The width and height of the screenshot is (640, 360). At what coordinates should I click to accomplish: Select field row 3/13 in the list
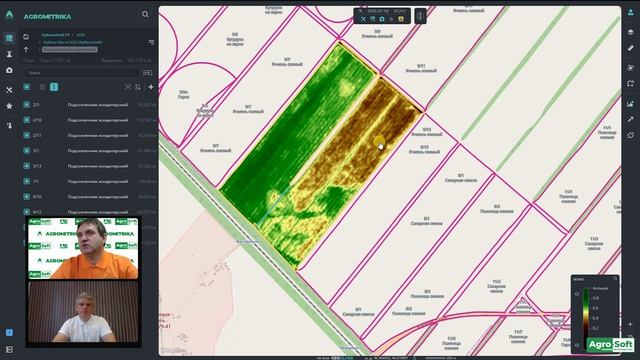tap(89, 166)
